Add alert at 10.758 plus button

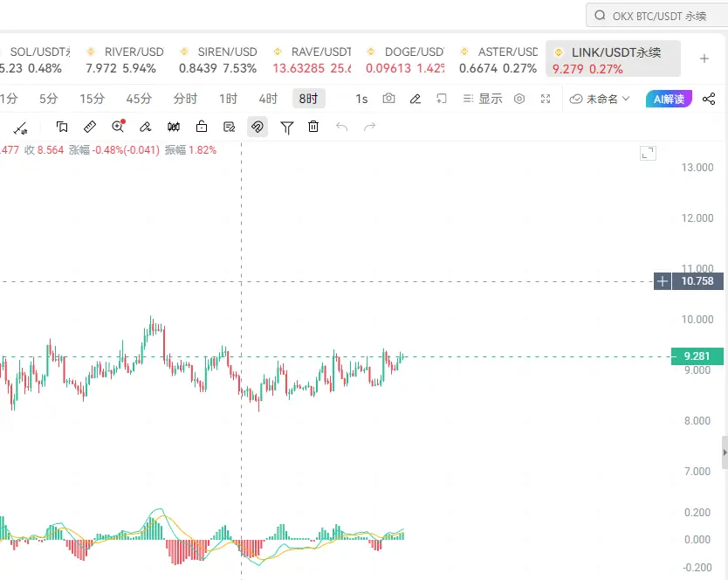pos(662,281)
